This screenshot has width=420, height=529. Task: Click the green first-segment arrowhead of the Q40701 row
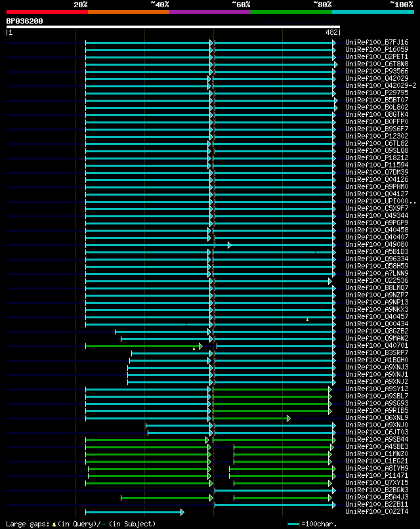[201, 347]
